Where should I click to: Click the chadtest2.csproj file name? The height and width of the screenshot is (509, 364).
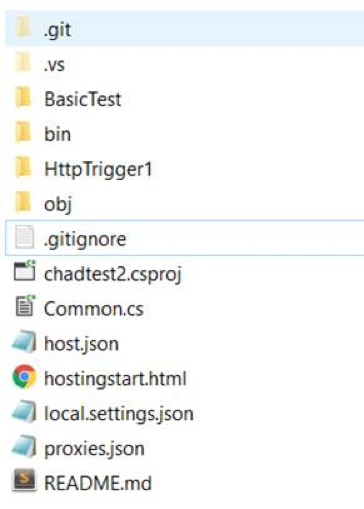[113, 275]
